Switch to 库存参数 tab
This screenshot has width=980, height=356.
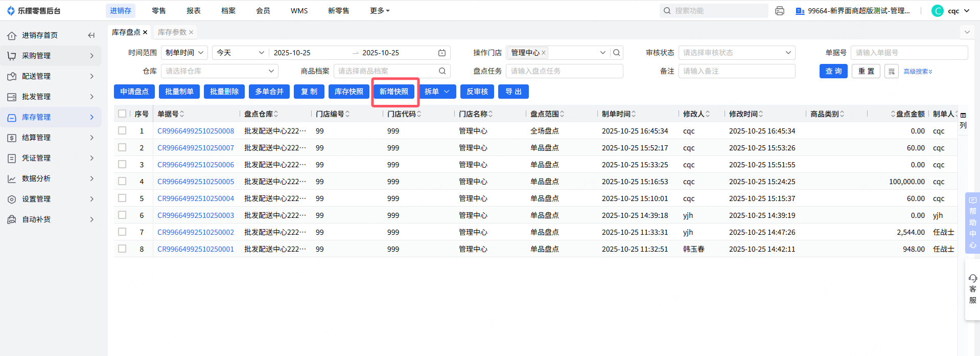(x=172, y=32)
